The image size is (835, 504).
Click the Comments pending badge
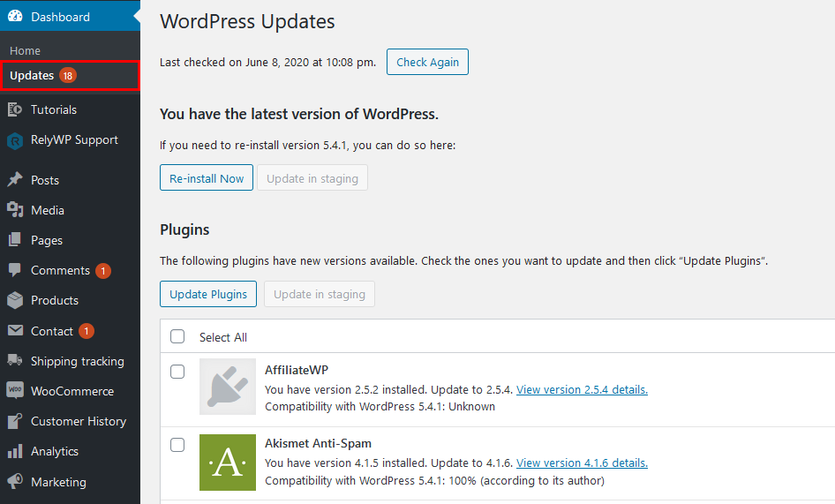[x=103, y=271]
